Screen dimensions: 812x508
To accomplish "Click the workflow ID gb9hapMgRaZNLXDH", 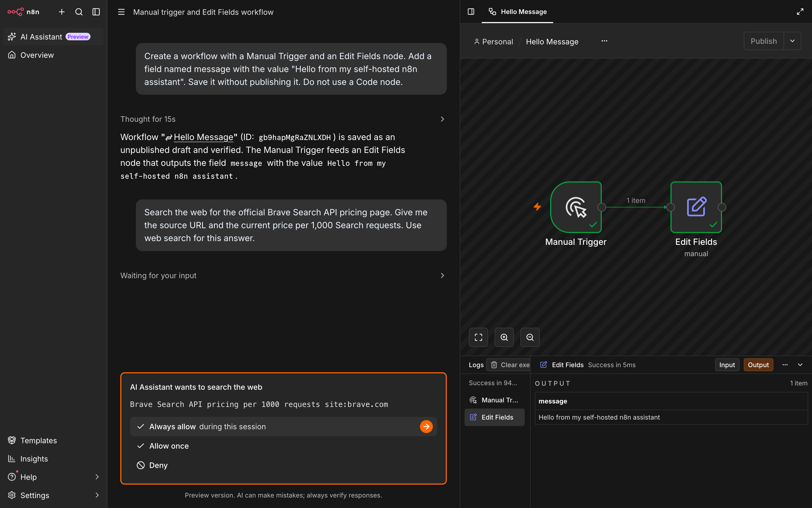I will (x=295, y=137).
